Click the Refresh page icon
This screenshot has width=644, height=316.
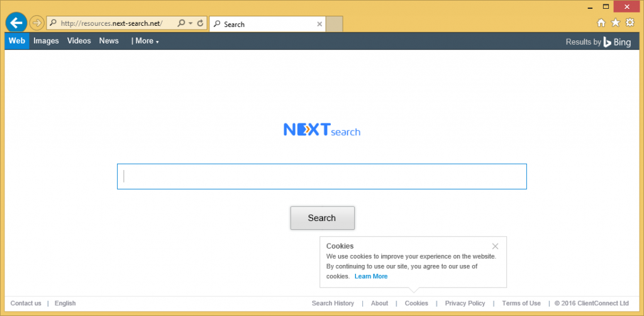(201, 23)
